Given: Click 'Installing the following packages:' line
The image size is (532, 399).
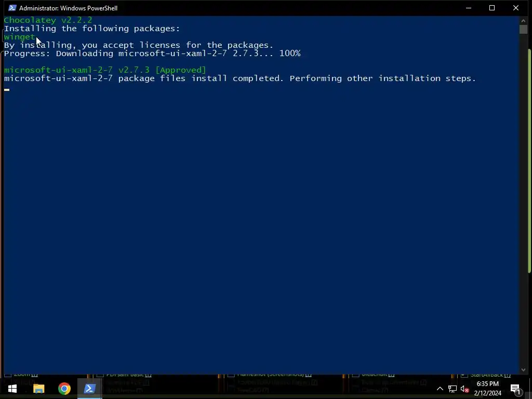Looking at the screenshot, I should [92, 29].
